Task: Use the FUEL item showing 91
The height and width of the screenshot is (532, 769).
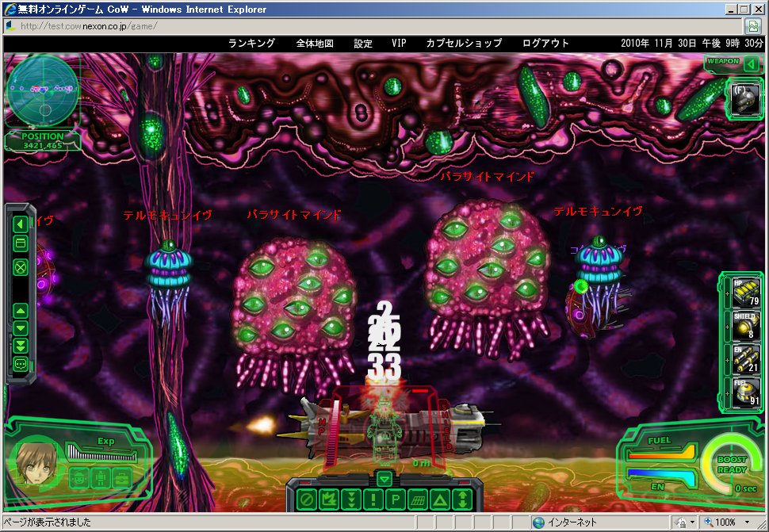Action: point(746,392)
